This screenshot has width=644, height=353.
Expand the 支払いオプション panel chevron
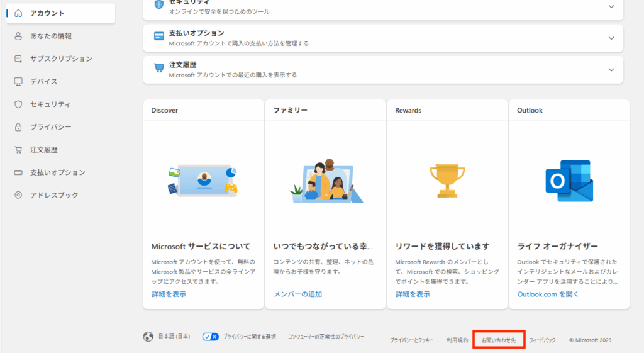(x=611, y=38)
